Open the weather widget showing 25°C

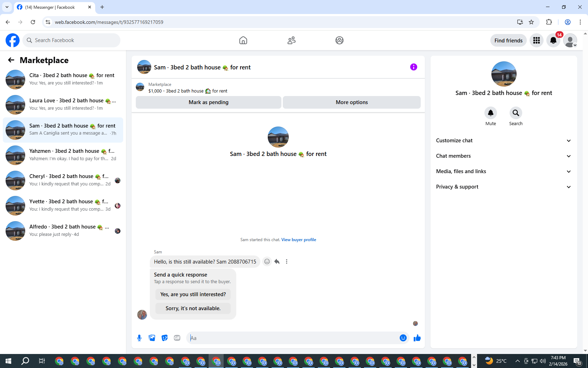(496, 361)
